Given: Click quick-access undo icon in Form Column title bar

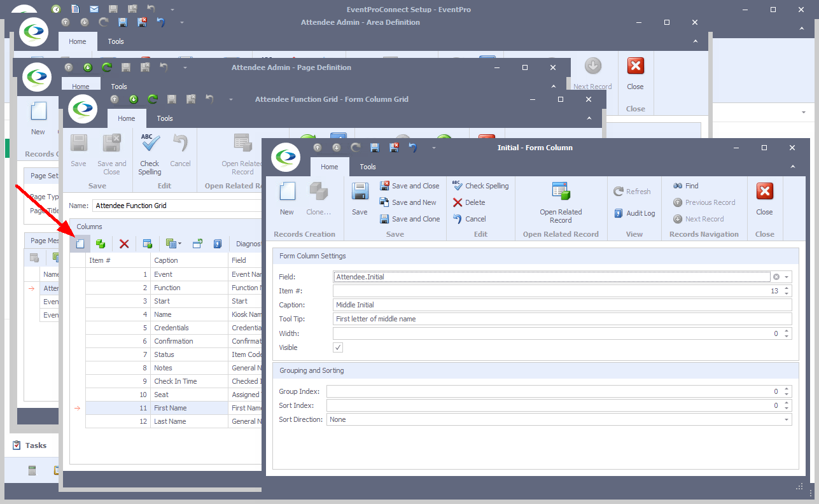Looking at the screenshot, I should point(413,148).
